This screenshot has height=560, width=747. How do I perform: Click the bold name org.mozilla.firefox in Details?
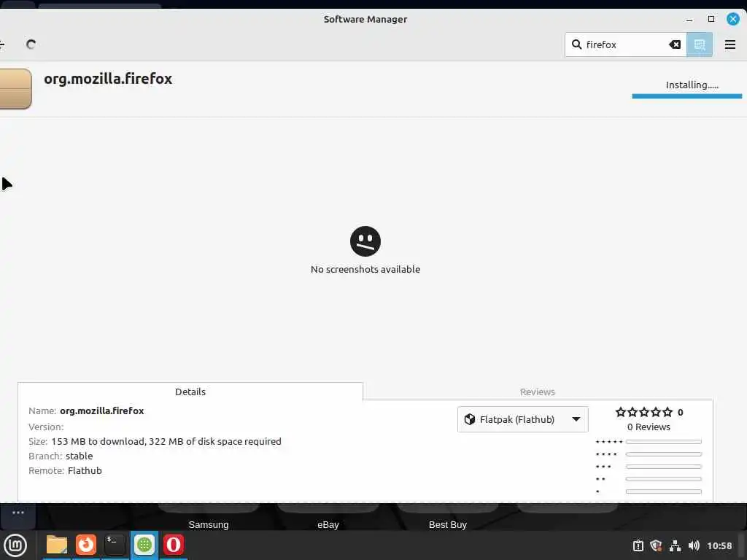102,411
